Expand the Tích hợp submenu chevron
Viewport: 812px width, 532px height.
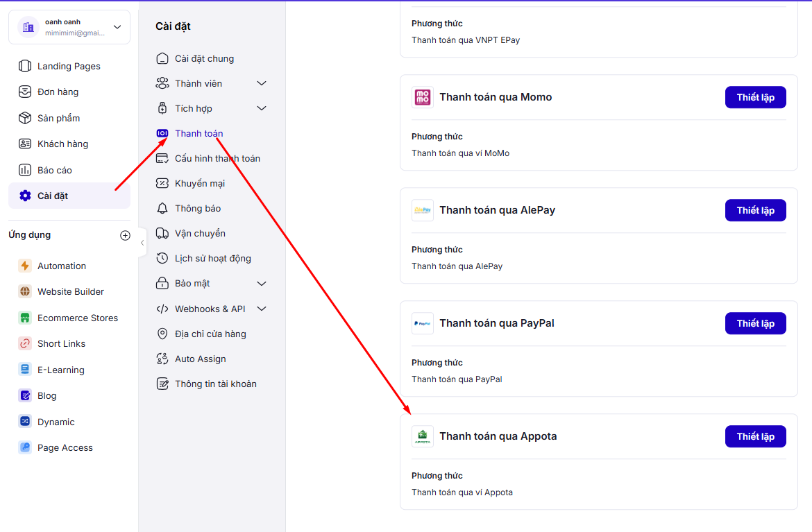(x=262, y=108)
